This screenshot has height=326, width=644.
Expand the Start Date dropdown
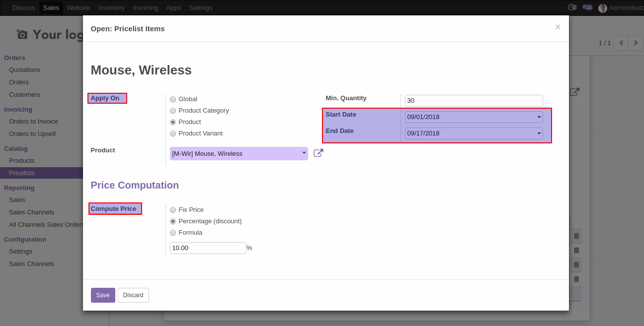pos(539,117)
